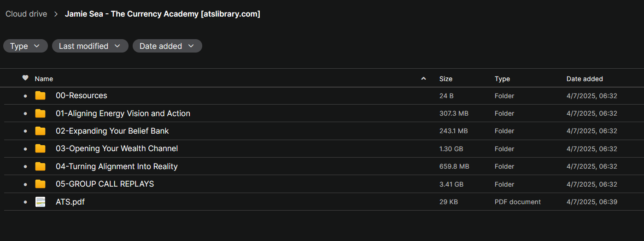Click the ATS.pdf document icon
The height and width of the screenshot is (241, 644).
(41, 202)
